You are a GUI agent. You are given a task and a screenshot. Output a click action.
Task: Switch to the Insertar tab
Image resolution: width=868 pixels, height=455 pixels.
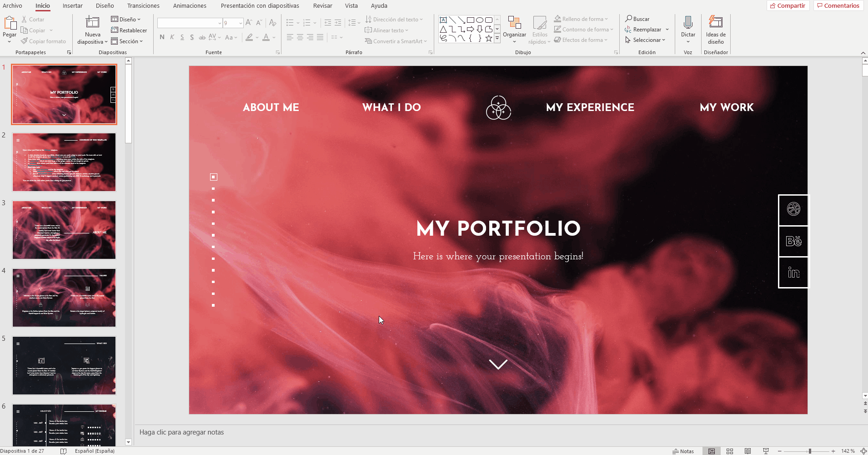click(73, 5)
